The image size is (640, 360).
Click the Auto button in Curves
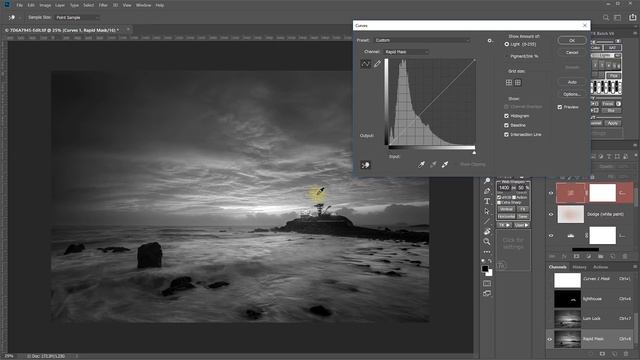[571, 82]
